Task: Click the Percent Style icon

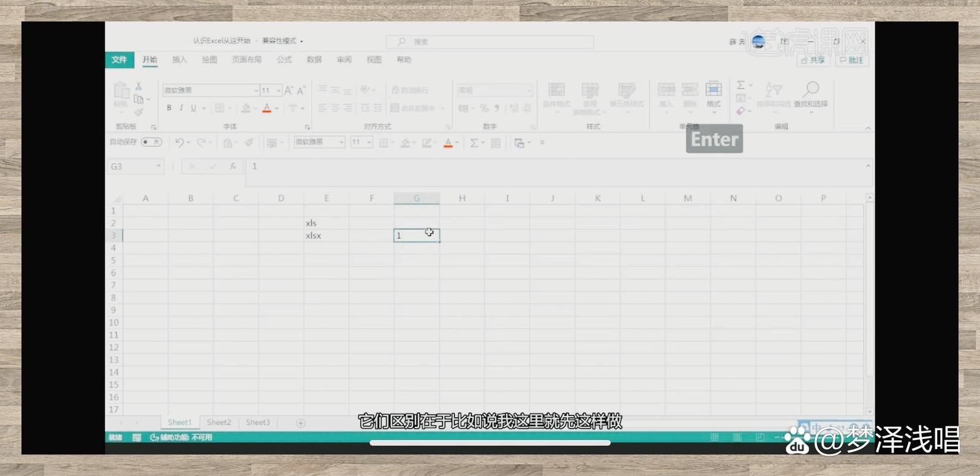Action: coord(484,108)
